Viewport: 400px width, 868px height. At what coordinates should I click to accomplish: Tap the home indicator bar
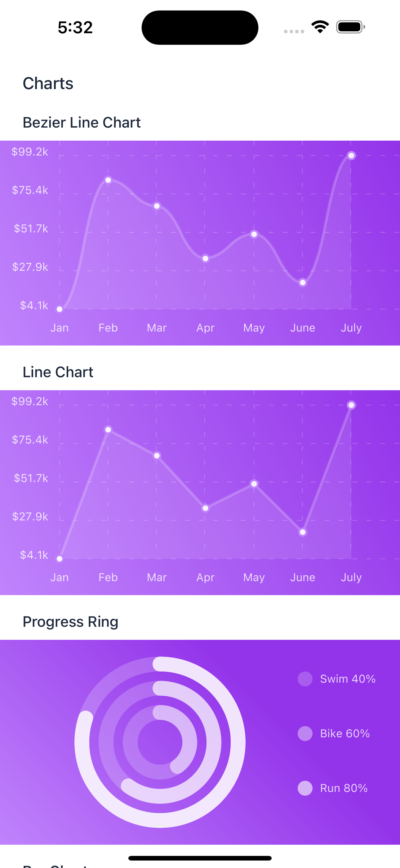(200, 858)
